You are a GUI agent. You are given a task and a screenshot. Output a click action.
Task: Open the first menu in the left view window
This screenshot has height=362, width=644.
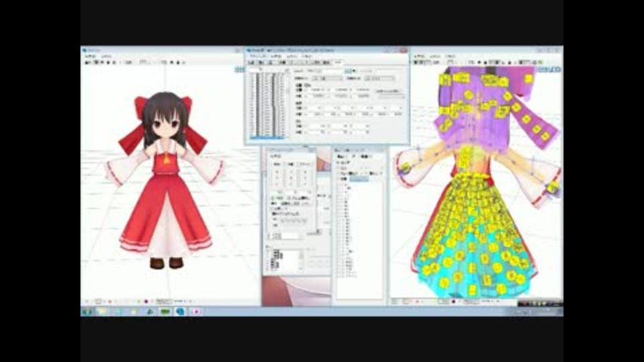(x=91, y=56)
